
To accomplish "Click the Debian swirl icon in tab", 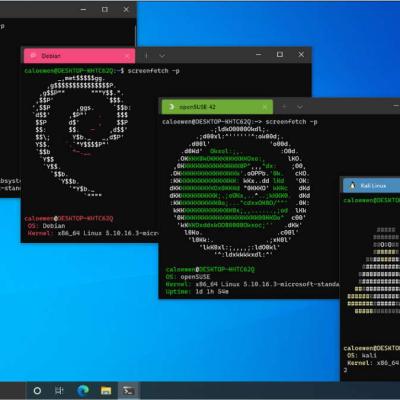I will [33, 56].
